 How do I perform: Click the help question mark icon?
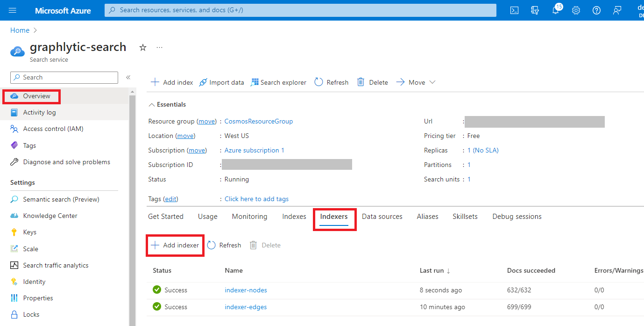[x=596, y=10]
